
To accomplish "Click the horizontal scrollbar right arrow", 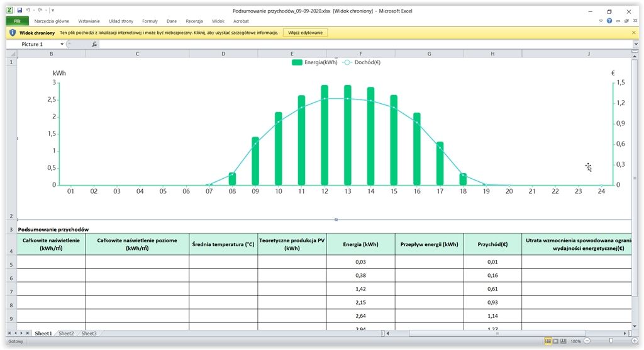I will (x=625, y=333).
